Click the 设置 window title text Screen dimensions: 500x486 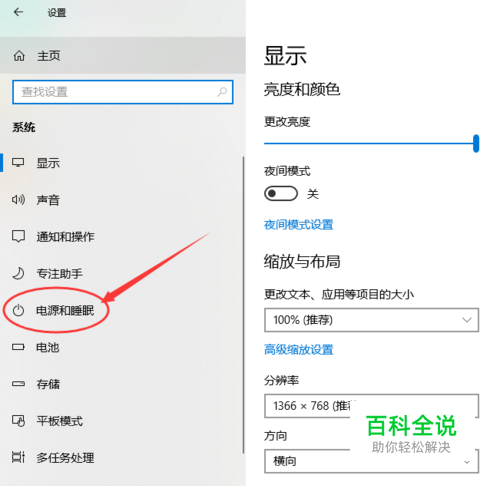(57, 13)
